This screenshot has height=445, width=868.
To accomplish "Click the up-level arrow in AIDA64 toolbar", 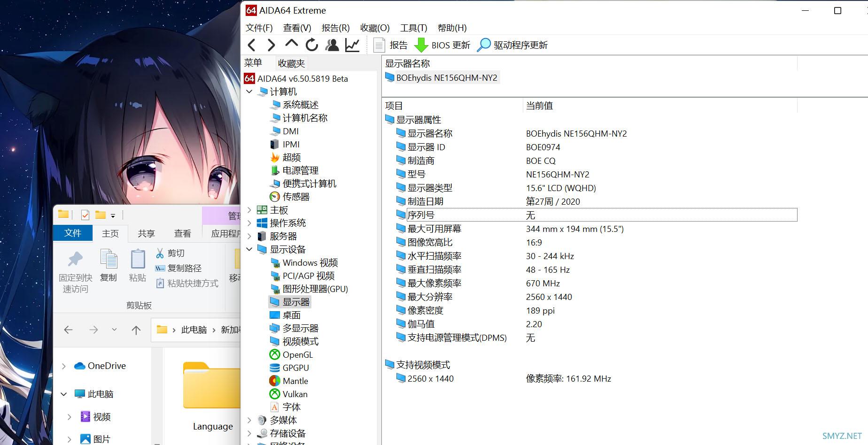I will (291, 44).
